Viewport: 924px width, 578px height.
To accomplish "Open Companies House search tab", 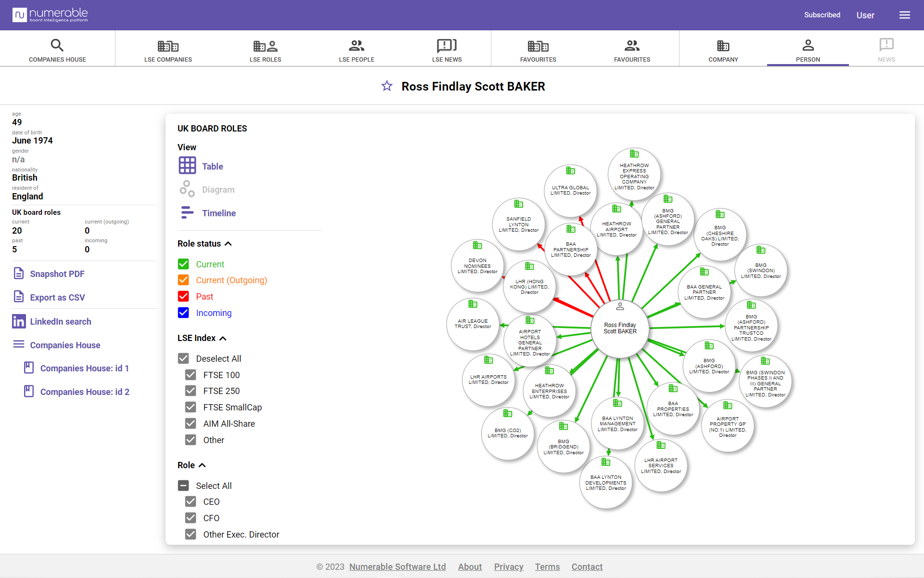I will tap(57, 50).
